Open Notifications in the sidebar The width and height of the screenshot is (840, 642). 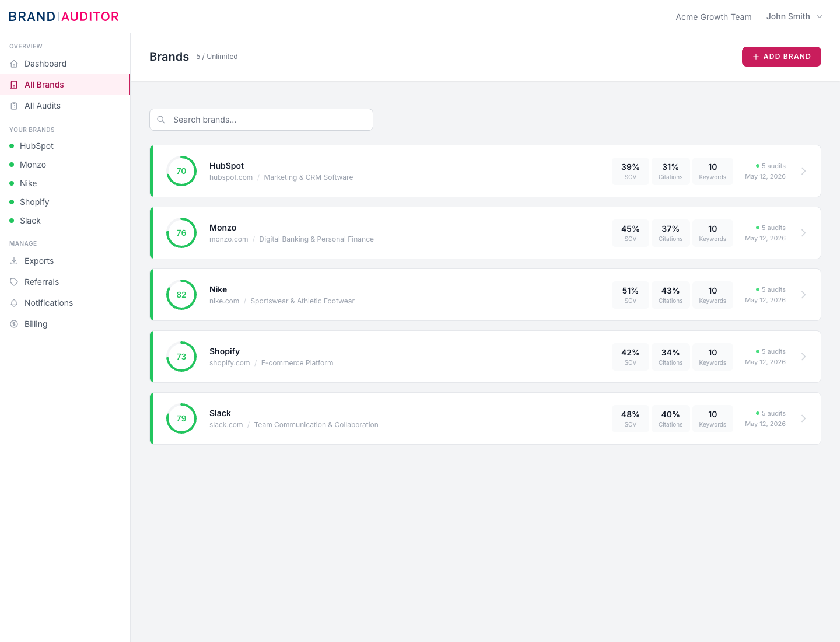point(65,303)
